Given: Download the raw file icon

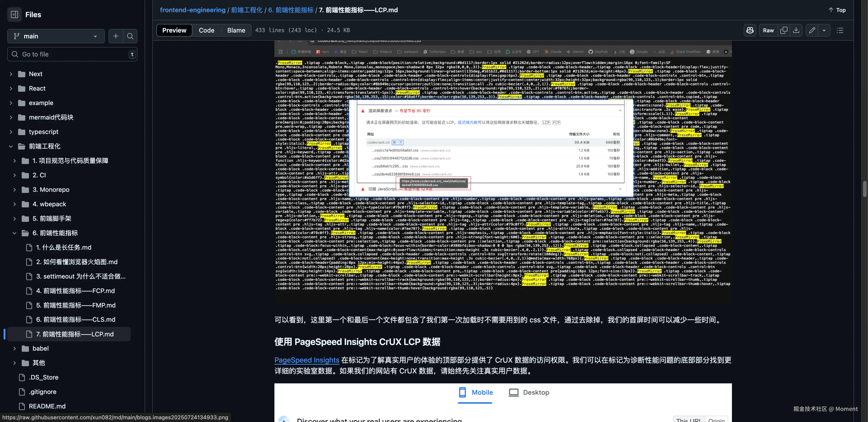Looking at the screenshot, I should [x=796, y=30].
